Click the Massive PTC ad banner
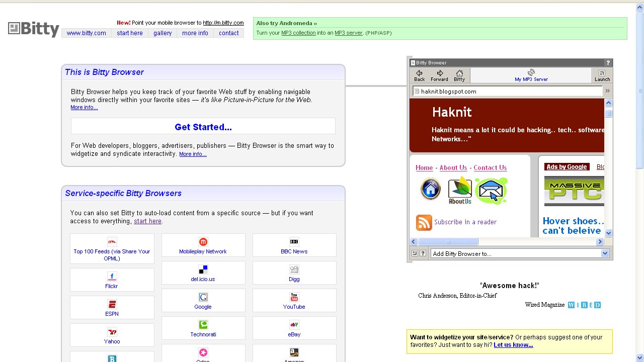644x362 pixels. [574, 191]
